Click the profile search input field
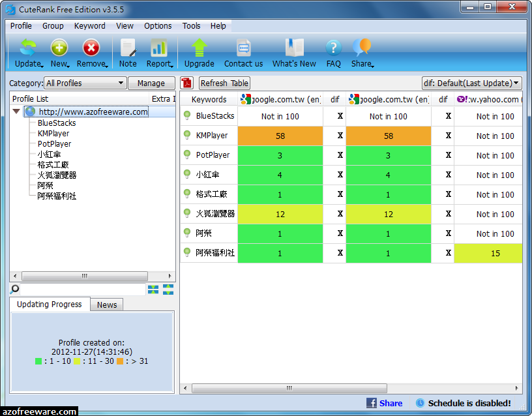Viewport: 532px width, 416px height. [83, 290]
